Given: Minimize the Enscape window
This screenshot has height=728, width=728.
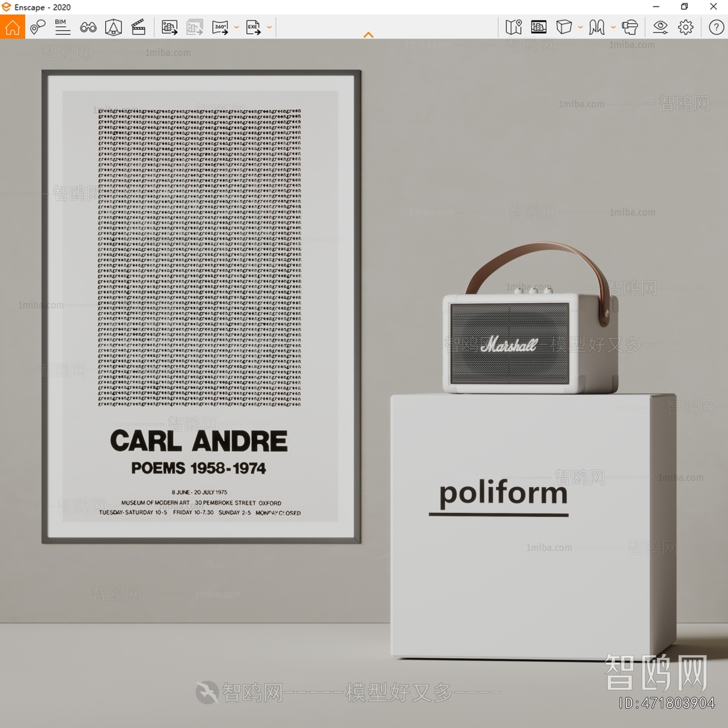Looking at the screenshot, I should click(x=656, y=7).
